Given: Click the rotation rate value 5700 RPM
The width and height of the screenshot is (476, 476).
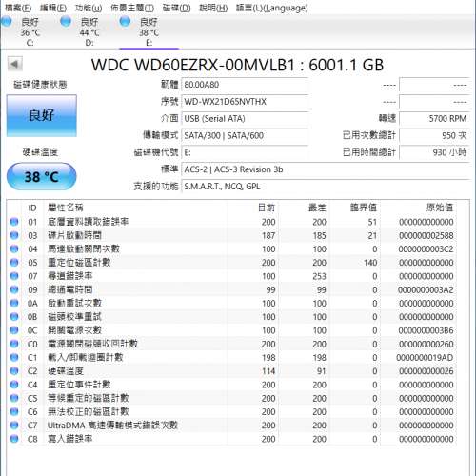Looking at the screenshot, I should pyautogui.click(x=434, y=119).
